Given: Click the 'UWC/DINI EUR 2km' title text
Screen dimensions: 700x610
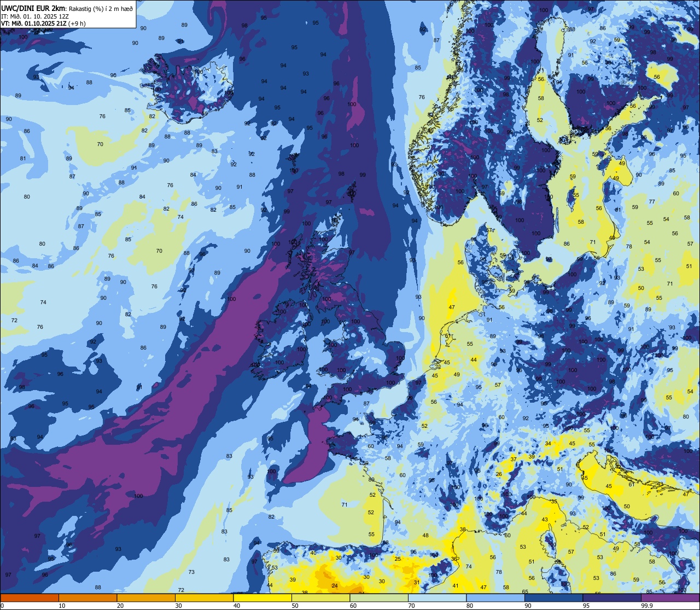Looking at the screenshot, I should [x=33, y=8].
